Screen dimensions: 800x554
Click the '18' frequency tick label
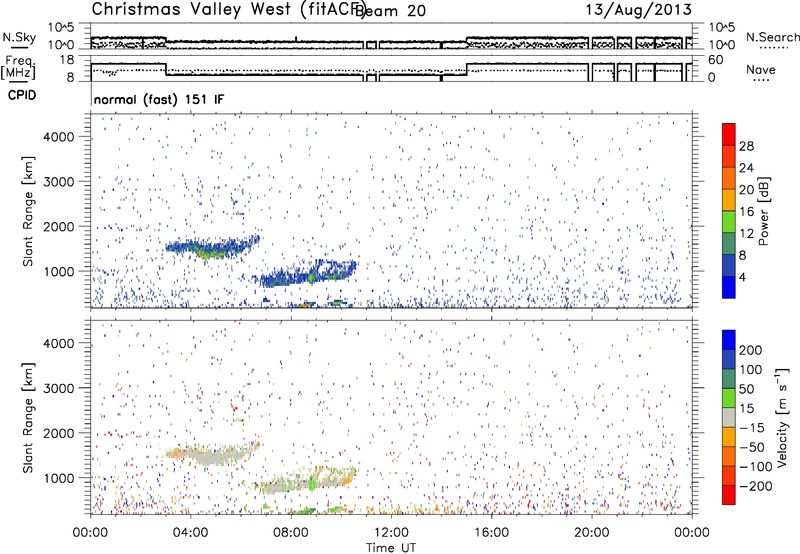coord(67,60)
